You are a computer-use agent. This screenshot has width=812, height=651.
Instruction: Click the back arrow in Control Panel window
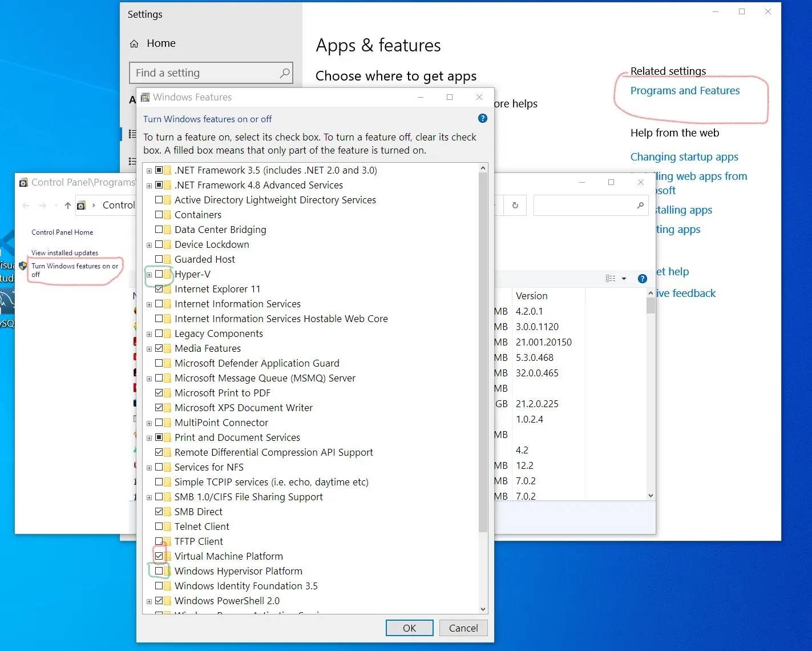click(x=26, y=206)
